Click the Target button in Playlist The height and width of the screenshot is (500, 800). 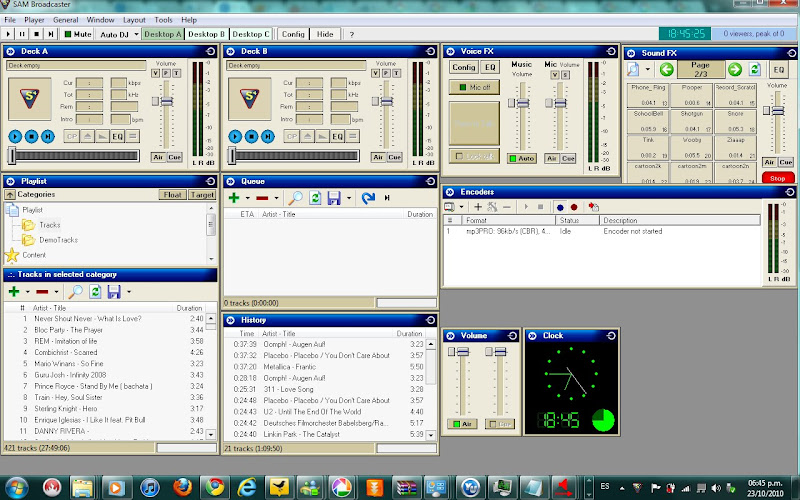202,194
